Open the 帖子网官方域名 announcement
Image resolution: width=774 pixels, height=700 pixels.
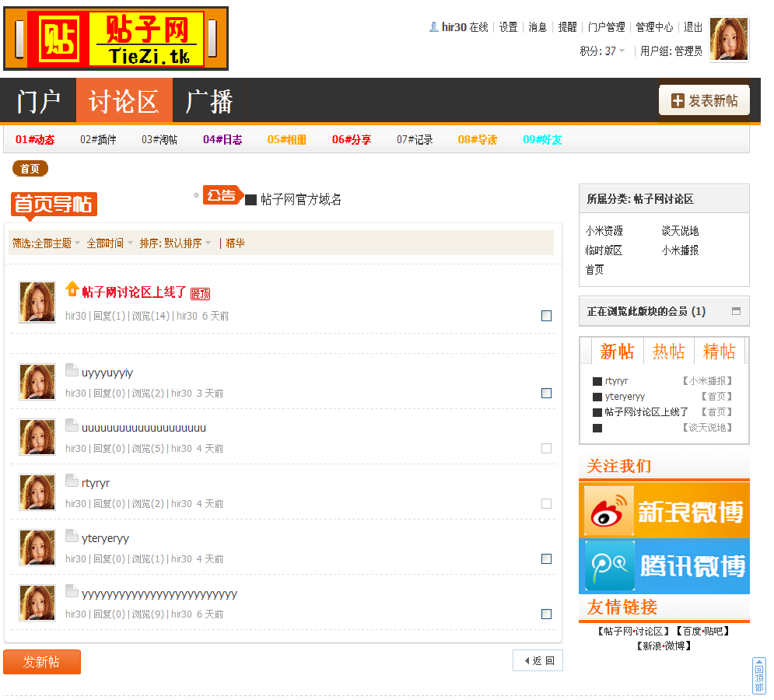(x=301, y=199)
